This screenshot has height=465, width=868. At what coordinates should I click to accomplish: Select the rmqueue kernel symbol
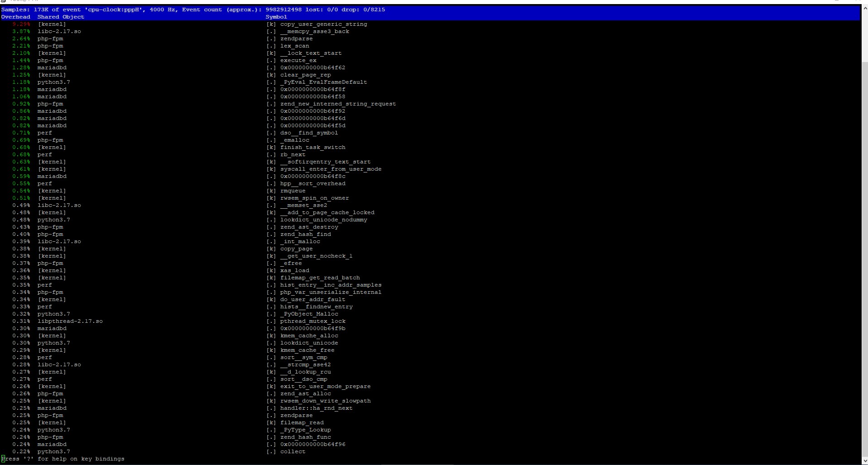293,191
